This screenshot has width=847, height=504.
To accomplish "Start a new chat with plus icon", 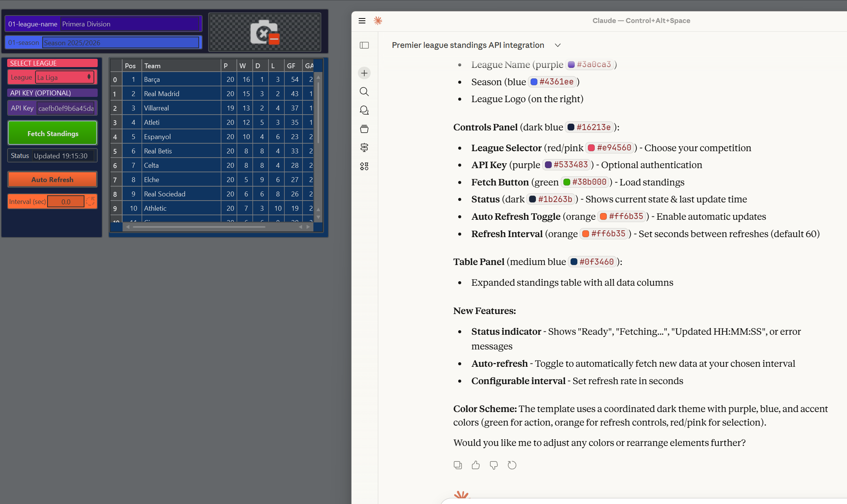I will [x=364, y=73].
